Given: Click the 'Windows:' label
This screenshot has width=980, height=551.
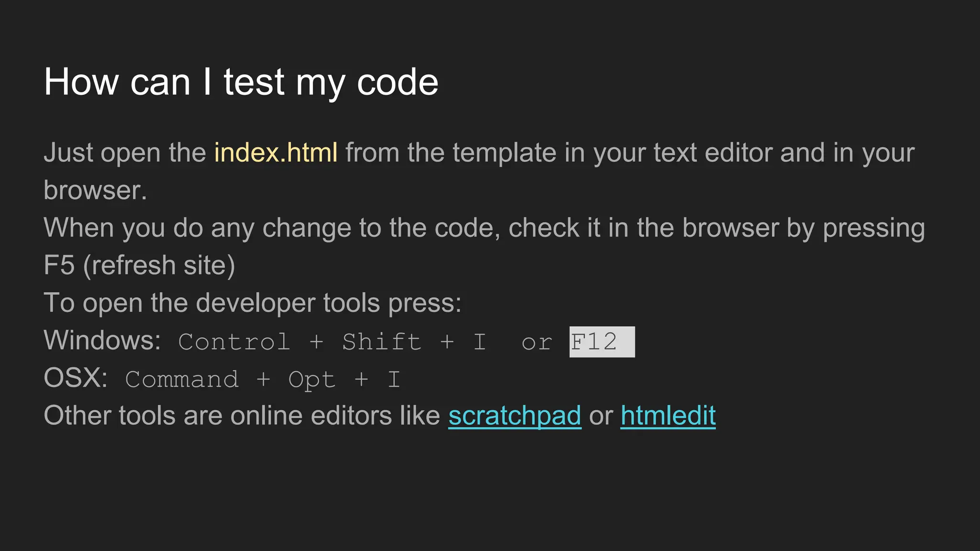Looking at the screenshot, I should click(x=102, y=340).
